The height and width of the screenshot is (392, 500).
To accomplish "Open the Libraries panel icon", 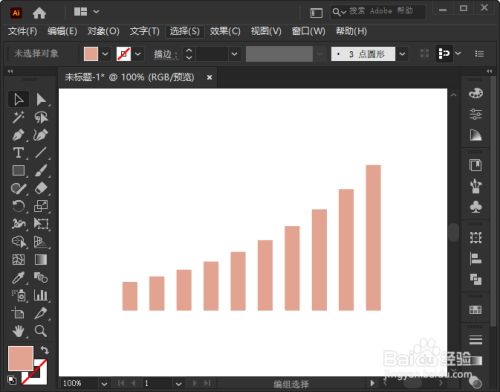I will click(476, 165).
